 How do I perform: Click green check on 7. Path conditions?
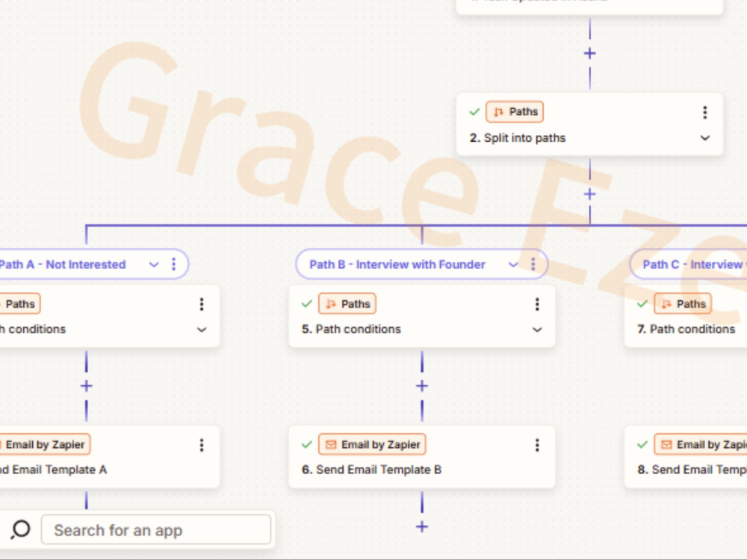click(642, 304)
